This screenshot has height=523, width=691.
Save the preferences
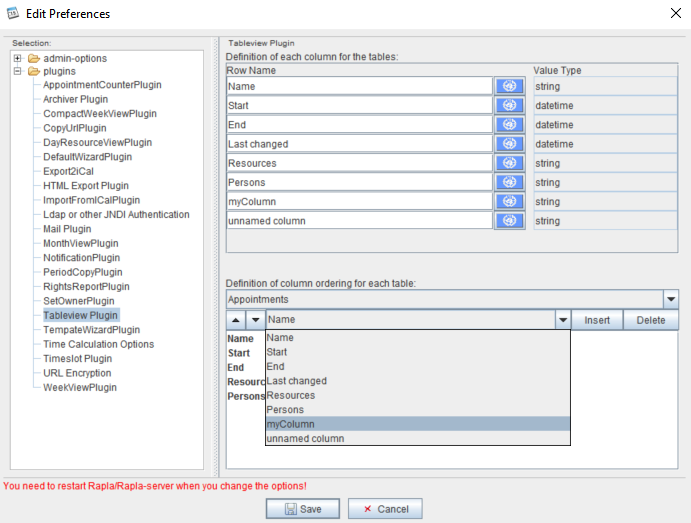tap(303, 509)
